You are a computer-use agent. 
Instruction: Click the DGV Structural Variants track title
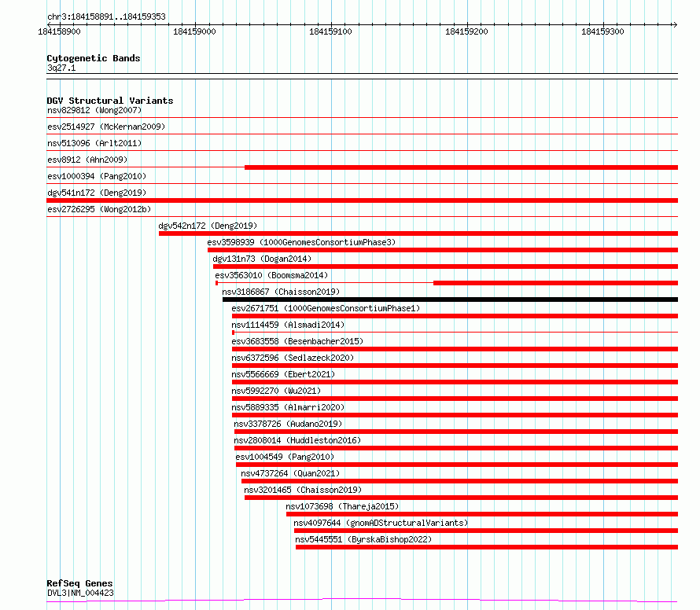click(x=110, y=101)
